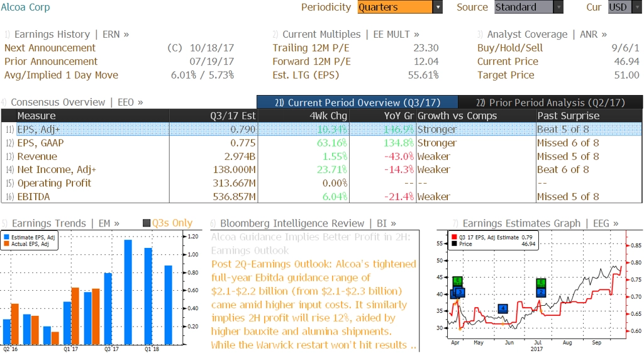Click Buy/Hold/Sell value 9/6/1
Viewport: 644px width, 353px height.
click(x=626, y=48)
